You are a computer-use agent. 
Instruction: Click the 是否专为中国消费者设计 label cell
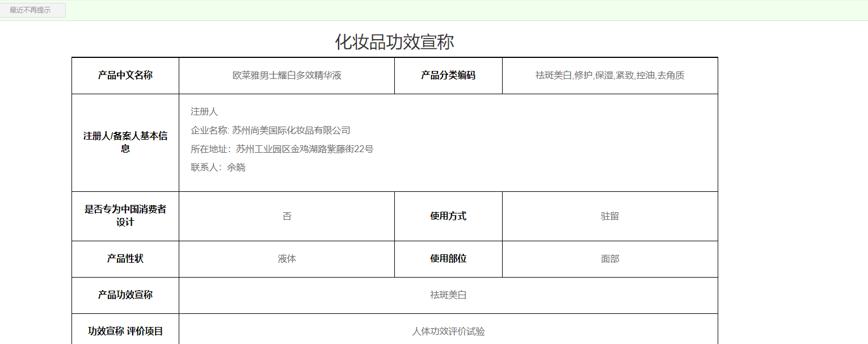pos(125,216)
